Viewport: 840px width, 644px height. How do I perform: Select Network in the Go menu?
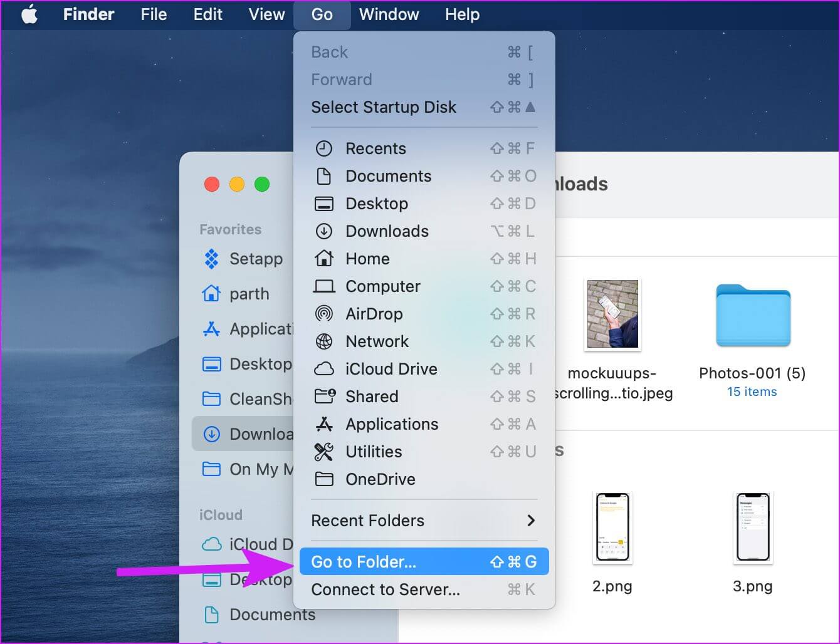[424, 341]
